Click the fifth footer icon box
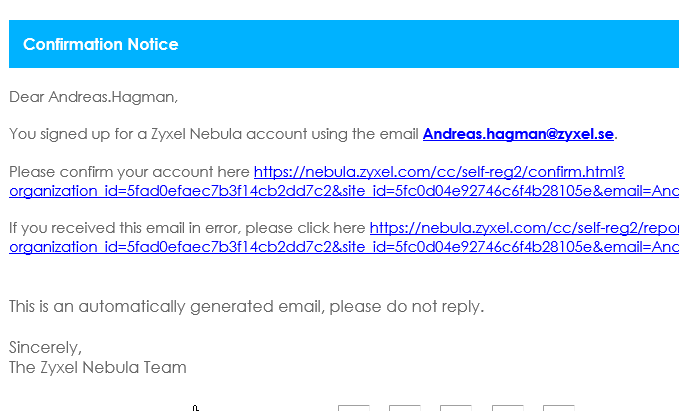 tap(558, 408)
